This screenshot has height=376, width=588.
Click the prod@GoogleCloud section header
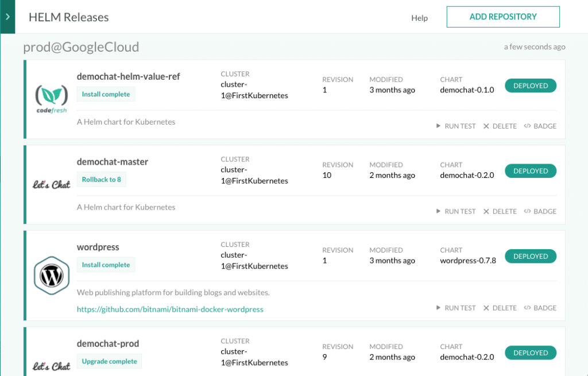coord(81,47)
